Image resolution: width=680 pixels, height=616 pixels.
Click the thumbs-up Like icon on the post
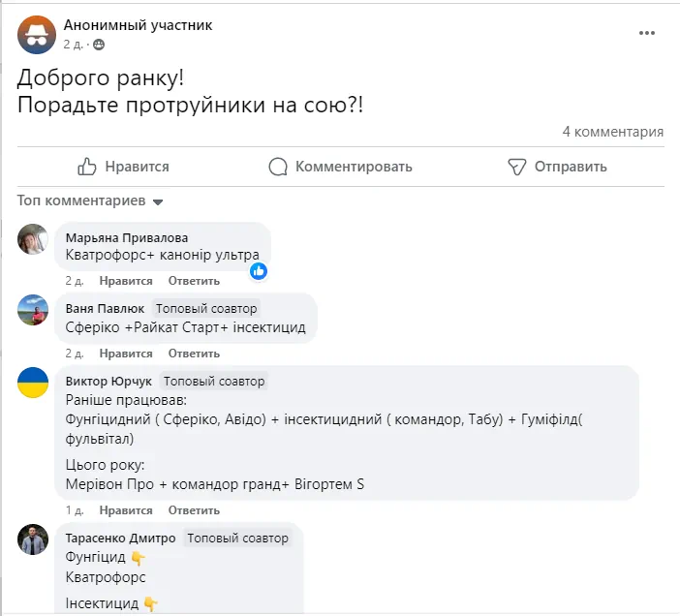pyautogui.click(x=87, y=167)
